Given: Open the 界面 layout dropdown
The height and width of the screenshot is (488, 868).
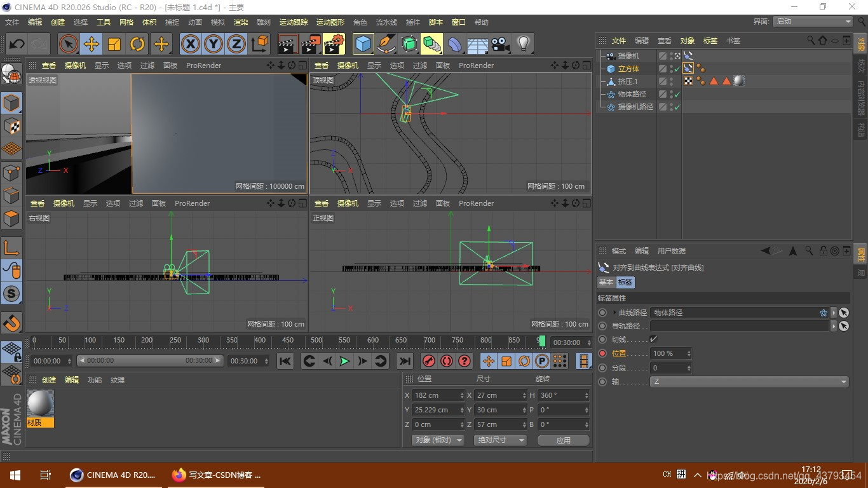Looking at the screenshot, I should [813, 21].
